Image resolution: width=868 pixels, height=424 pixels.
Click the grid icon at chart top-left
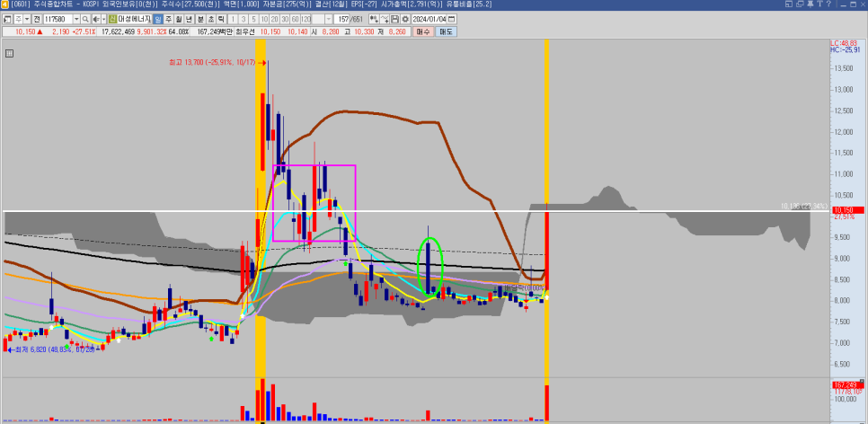[9, 54]
